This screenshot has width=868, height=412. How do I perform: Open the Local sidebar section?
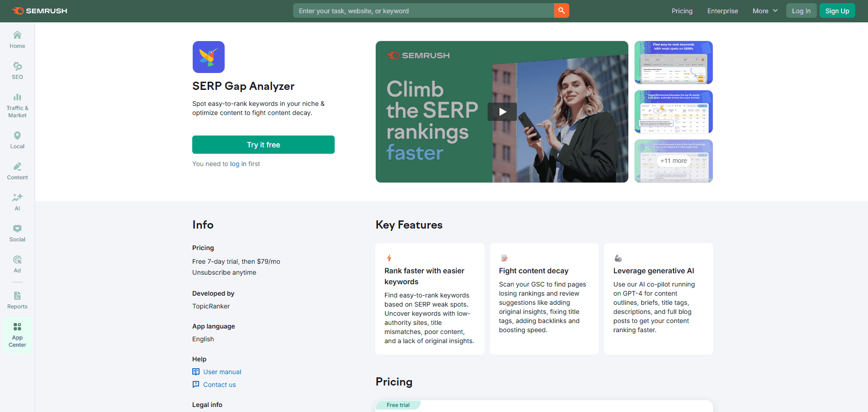[x=17, y=140]
